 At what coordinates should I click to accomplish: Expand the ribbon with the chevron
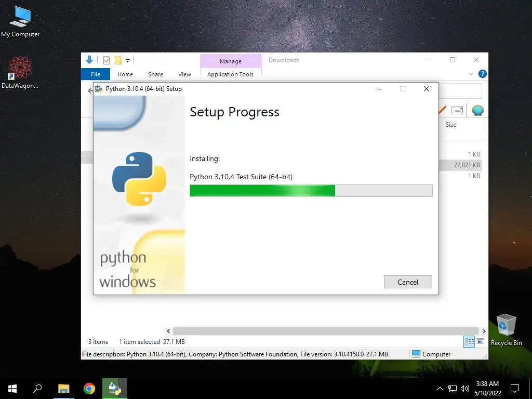(x=471, y=74)
